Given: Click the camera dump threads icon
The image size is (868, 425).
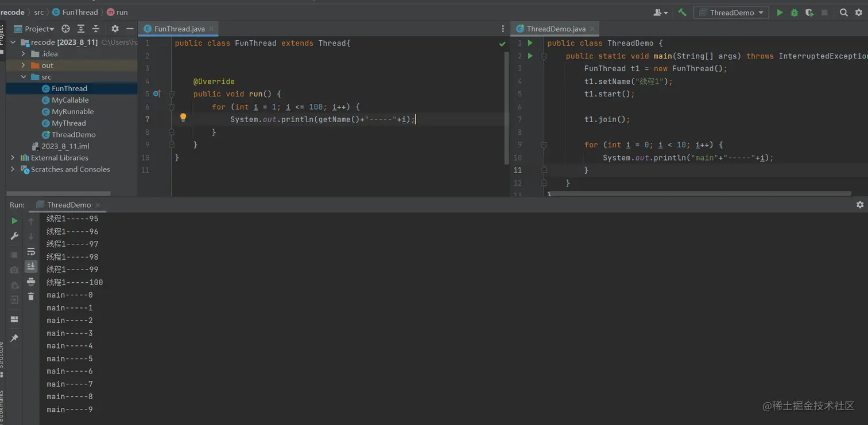Looking at the screenshot, I should 14,270.
